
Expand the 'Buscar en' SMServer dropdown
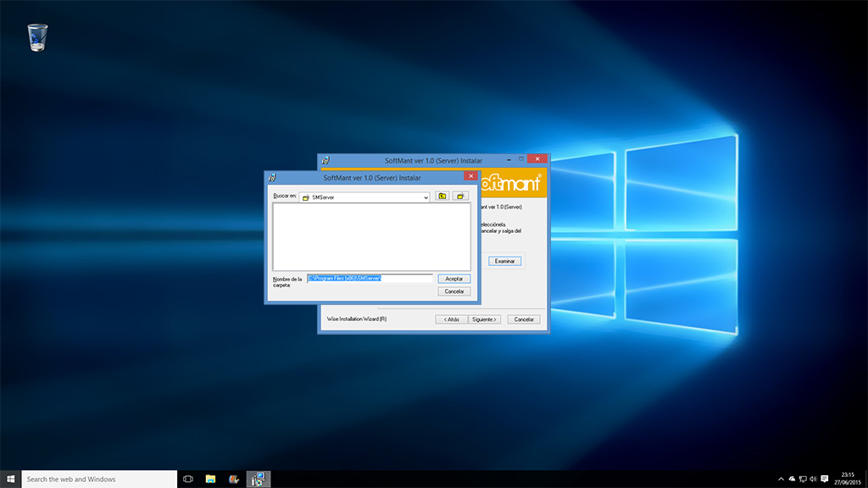point(426,197)
